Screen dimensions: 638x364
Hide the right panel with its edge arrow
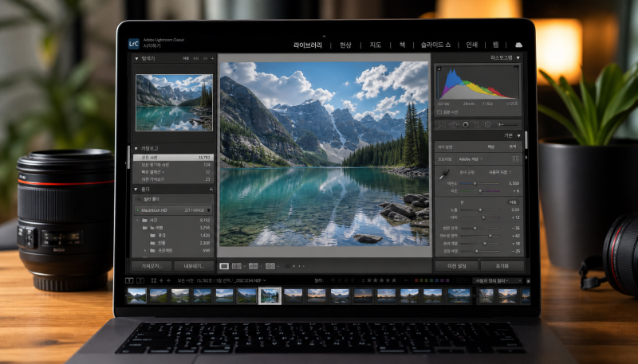tap(526, 158)
